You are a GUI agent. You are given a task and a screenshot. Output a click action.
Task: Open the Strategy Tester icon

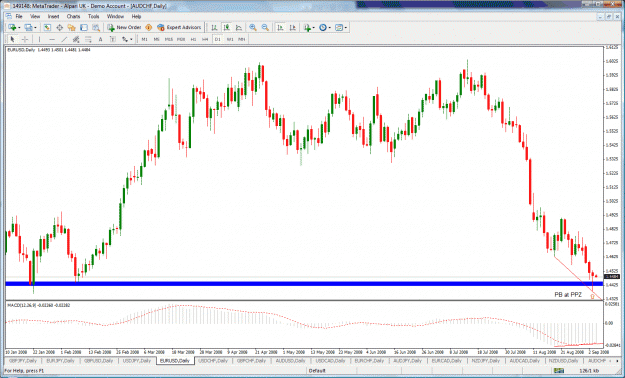click(x=96, y=28)
